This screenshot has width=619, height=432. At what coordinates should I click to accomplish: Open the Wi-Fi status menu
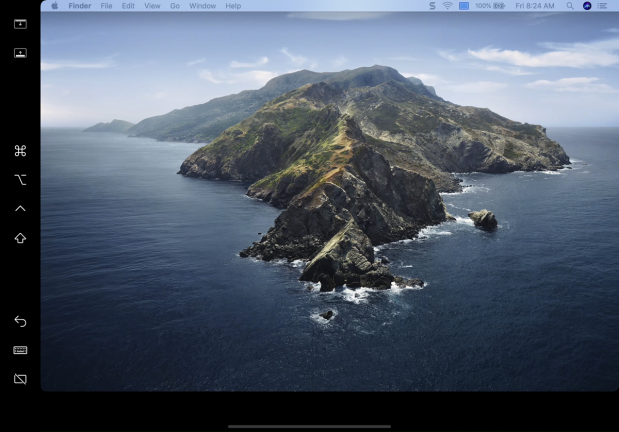[447, 6]
